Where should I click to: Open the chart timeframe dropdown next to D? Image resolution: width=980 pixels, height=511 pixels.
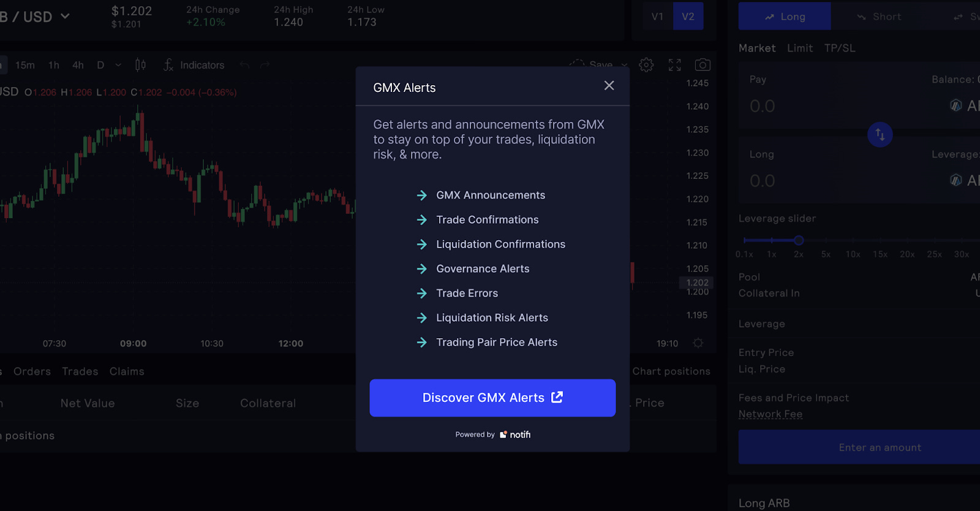point(117,64)
